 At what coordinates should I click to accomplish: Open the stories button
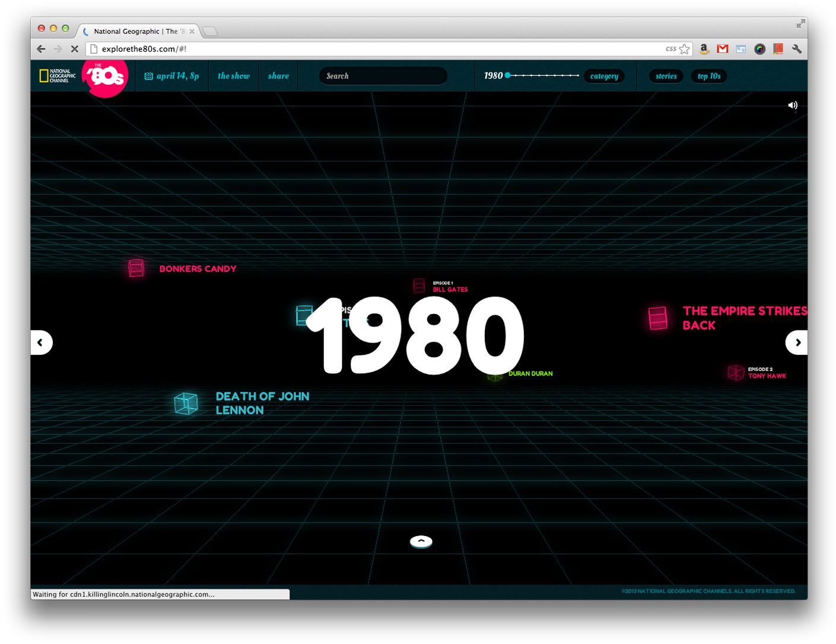(666, 76)
